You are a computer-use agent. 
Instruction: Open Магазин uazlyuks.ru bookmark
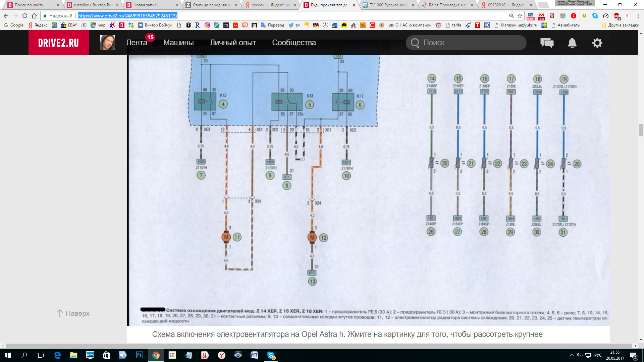click(x=516, y=25)
